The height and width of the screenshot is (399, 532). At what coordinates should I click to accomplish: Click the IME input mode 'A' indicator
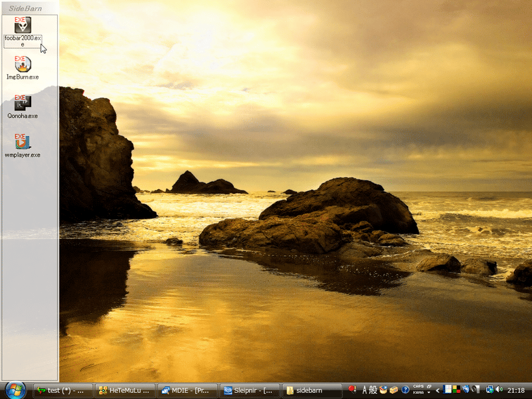pos(364,390)
